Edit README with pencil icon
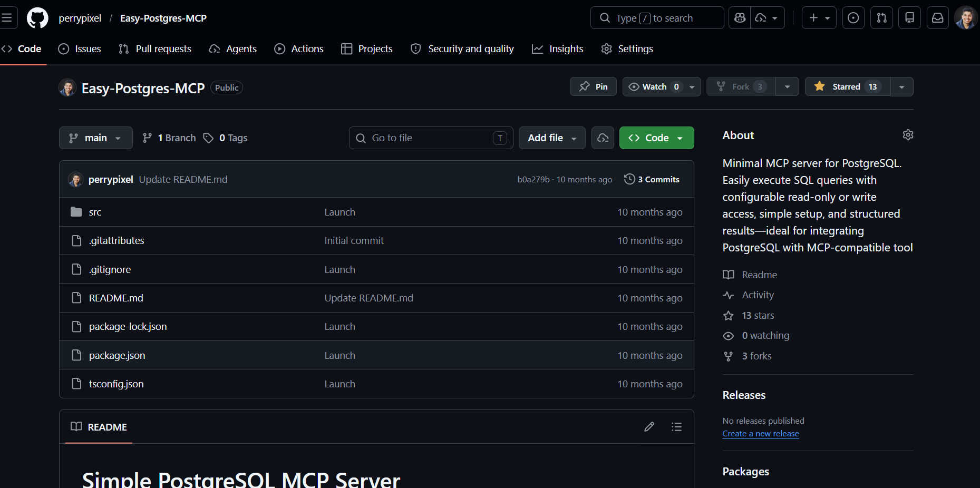Image resolution: width=980 pixels, height=488 pixels. coord(649,427)
